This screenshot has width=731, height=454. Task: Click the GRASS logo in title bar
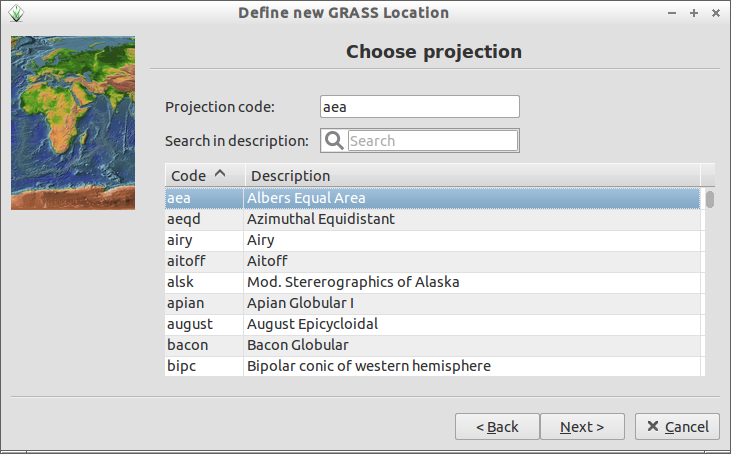pyautogui.click(x=16, y=13)
